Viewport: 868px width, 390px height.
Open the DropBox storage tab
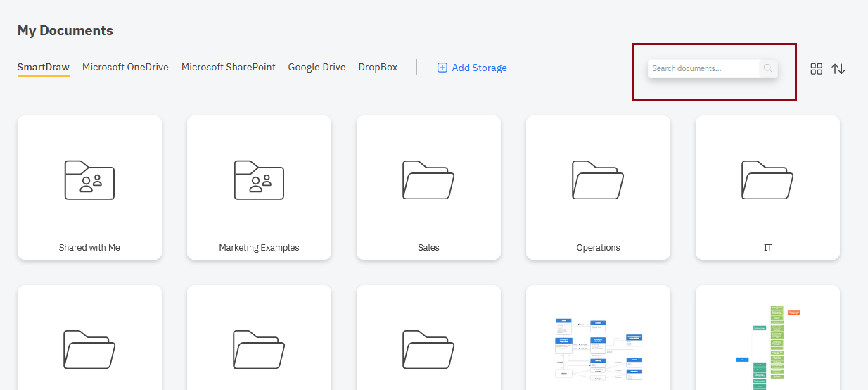(x=378, y=68)
